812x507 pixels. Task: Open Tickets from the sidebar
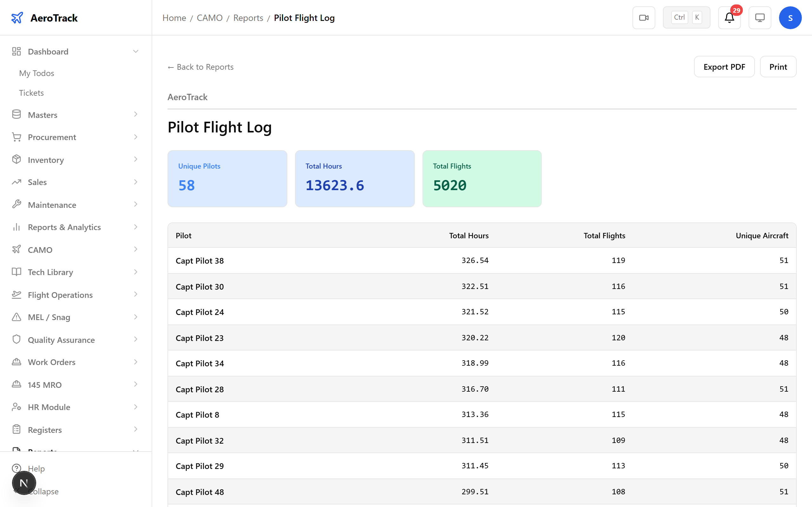(x=31, y=93)
